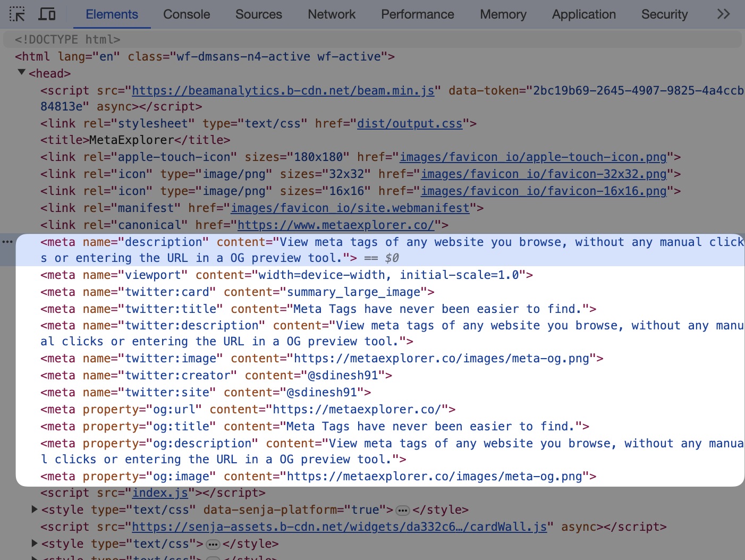Collapse the head element triangle
The width and height of the screenshot is (745, 560).
(x=21, y=72)
